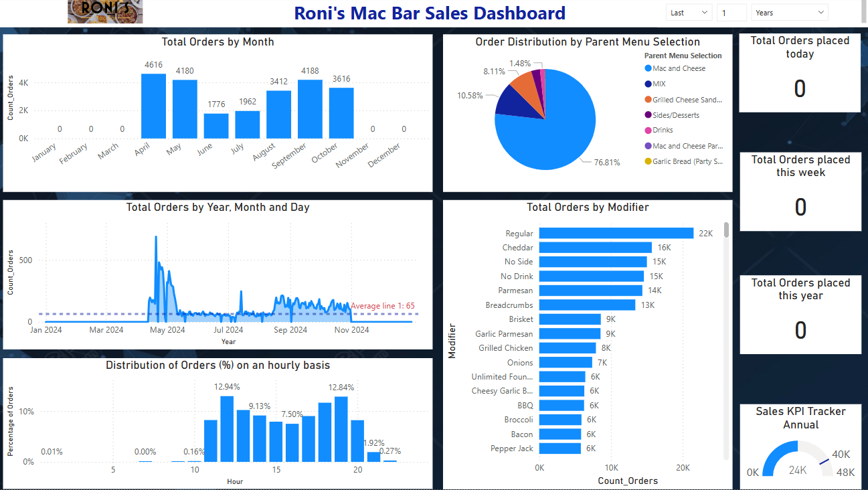Click the Brisket modifier bar
Viewport: 868px width, 490px height.
click(x=570, y=319)
